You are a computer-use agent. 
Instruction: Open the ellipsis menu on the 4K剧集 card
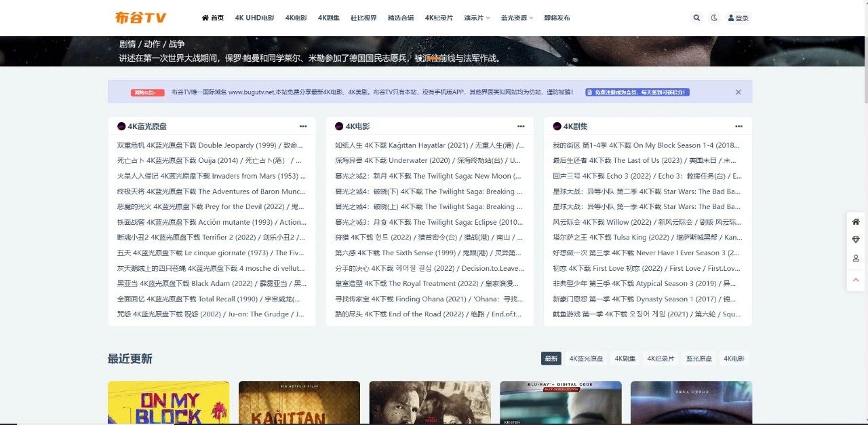738,126
